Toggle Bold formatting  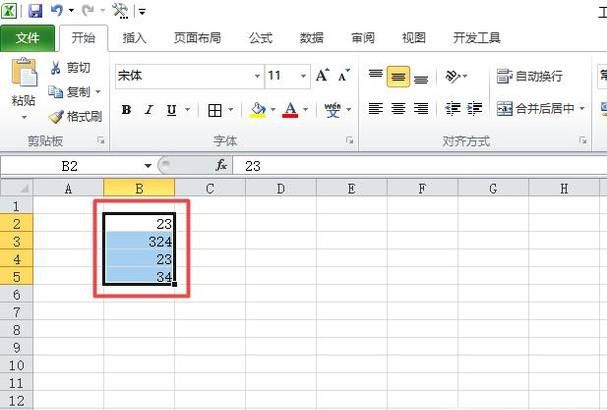coord(126,110)
